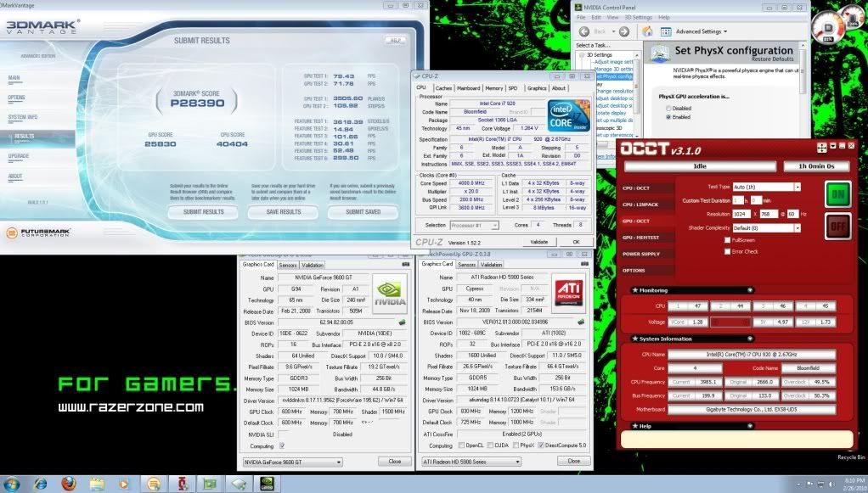
Task: Tick the Error Check checkbox
Action: click(727, 251)
